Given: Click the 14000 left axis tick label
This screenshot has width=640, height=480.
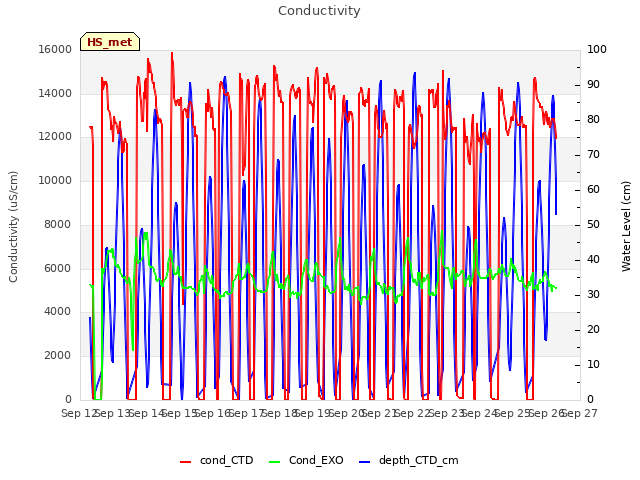Looking at the screenshot, I should (55, 93).
